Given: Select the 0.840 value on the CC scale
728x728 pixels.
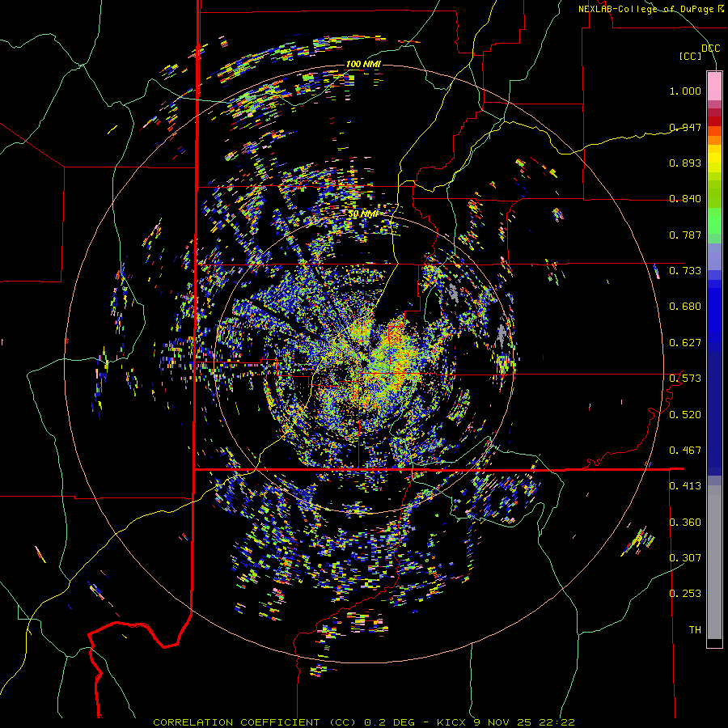Looking at the screenshot, I should [685, 199].
